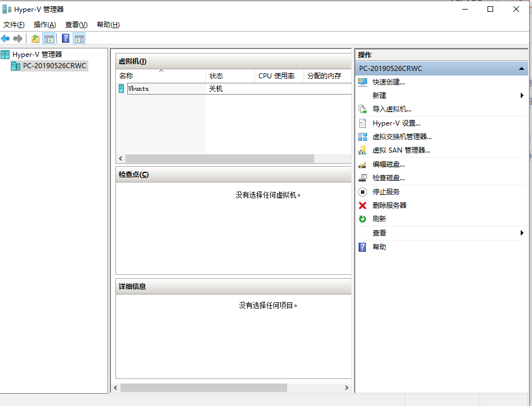
Task: Click the VM list scrollbar left arrow
Action: point(121,159)
